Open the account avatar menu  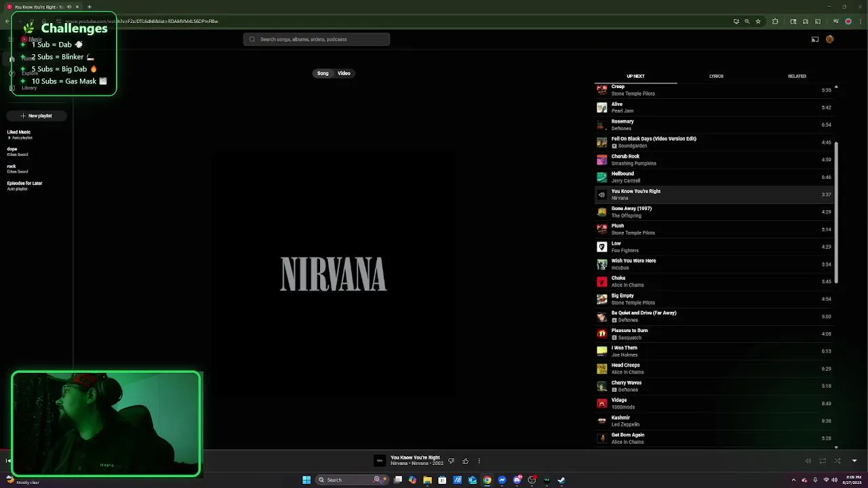(829, 39)
